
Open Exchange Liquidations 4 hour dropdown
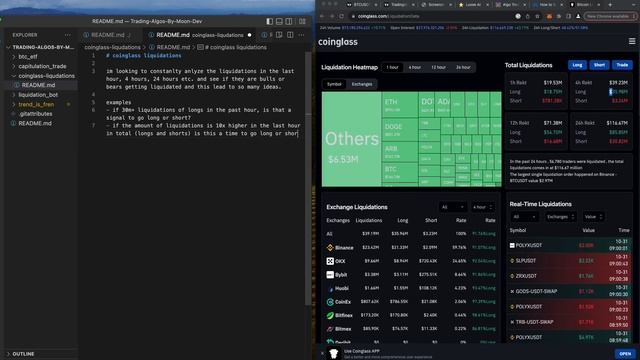click(482, 207)
